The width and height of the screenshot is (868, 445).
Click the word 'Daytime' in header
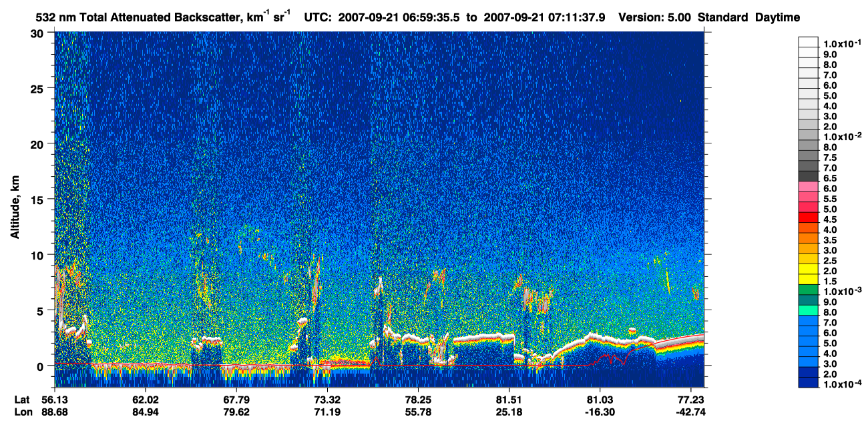tap(777, 18)
